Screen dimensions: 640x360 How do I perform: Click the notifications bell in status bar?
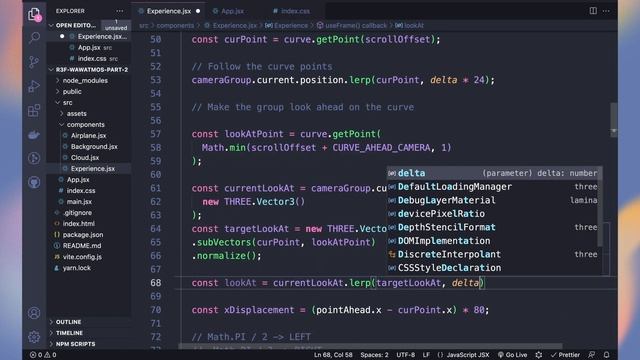(607, 355)
